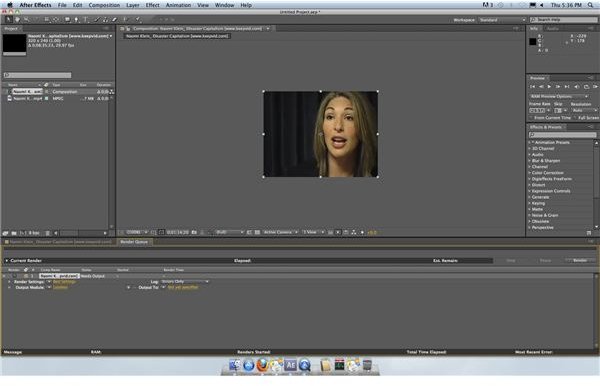The image size is (600, 386).
Task: Expand Render Settings disclosure triangle
Action: tap(9, 282)
